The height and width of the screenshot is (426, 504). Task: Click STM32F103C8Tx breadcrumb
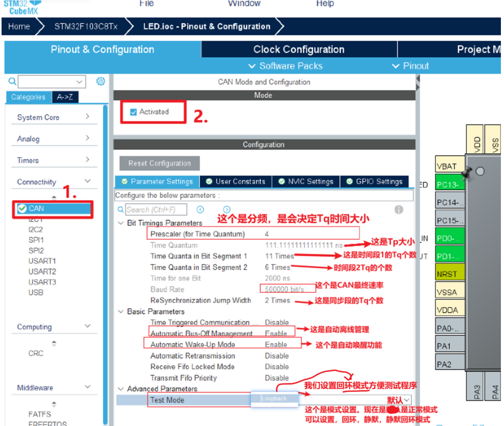[86, 26]
